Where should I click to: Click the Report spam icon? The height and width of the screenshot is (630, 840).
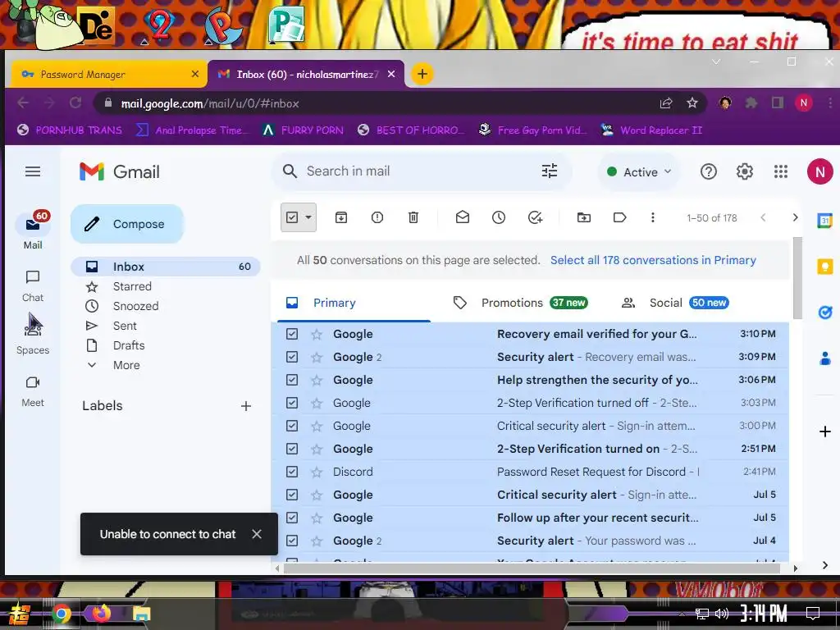click(377, 217)
